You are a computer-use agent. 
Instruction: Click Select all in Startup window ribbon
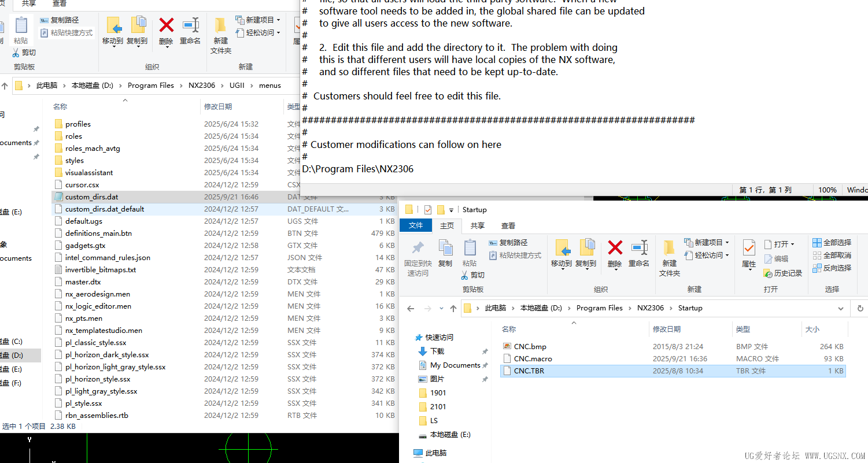pos(832,243)
